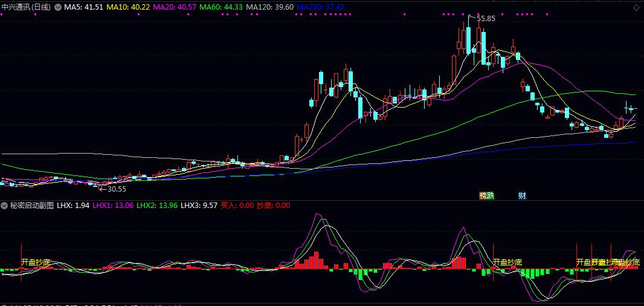
Task: Select the 中兴通讯(日线) chart title
Action: point(27,7)
